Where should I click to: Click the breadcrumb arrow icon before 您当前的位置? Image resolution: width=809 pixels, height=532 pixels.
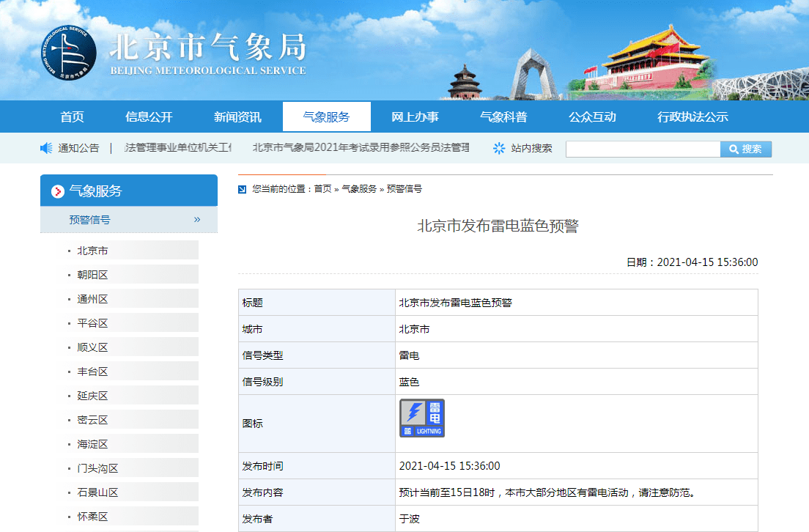242,189
